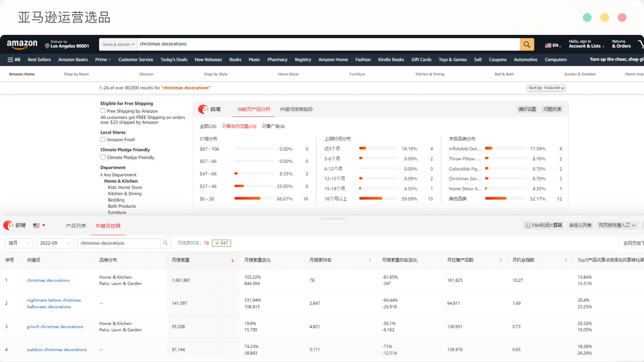Click the Bedding department link
This screenshot has width=644, height=362.
coord(116,200)
